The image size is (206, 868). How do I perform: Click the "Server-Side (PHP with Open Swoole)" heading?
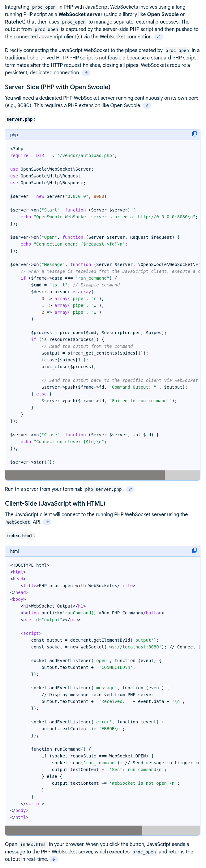pos(58,87)
